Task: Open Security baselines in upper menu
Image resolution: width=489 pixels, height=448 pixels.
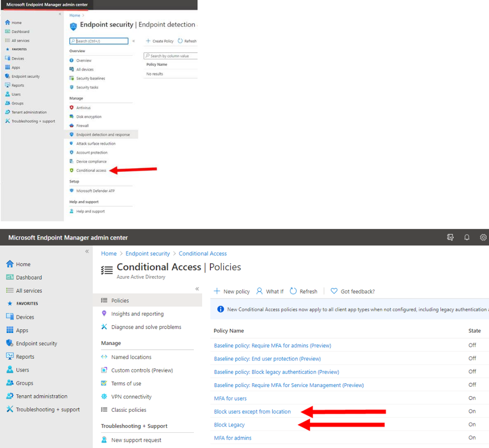Action: pyautogui.click(x=87, y=78)
